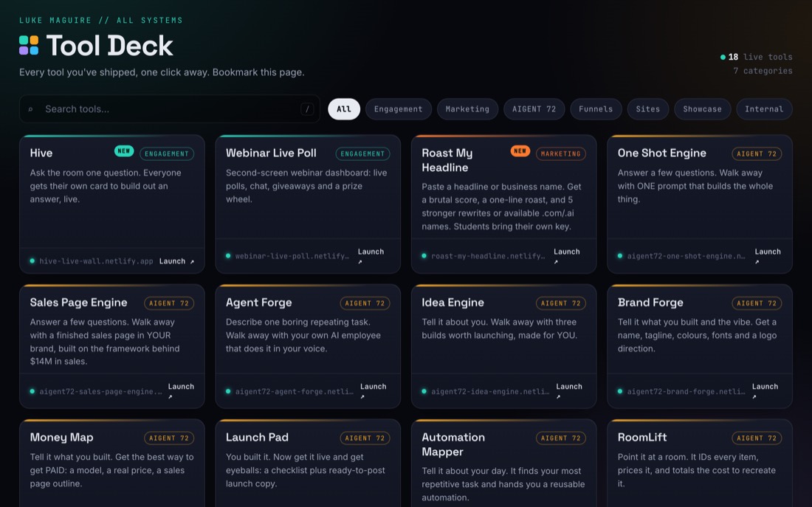The height and width of the screenshot is (507, 812).
Task: Click the ENGAGEMENT tag on Hive card
Action: pos(167,154)
